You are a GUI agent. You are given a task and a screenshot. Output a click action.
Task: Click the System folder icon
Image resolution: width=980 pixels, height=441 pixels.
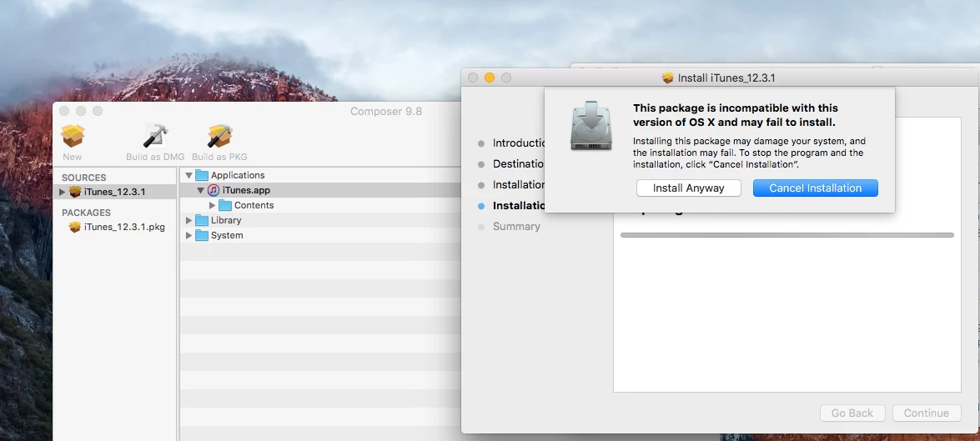click(201, 235)
